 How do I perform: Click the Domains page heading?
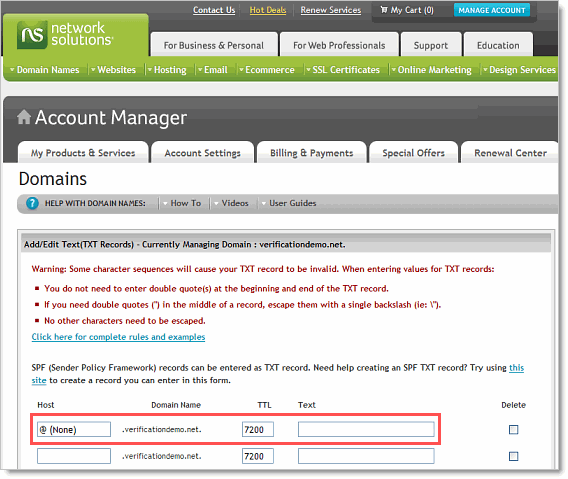(x=53, y=179)
